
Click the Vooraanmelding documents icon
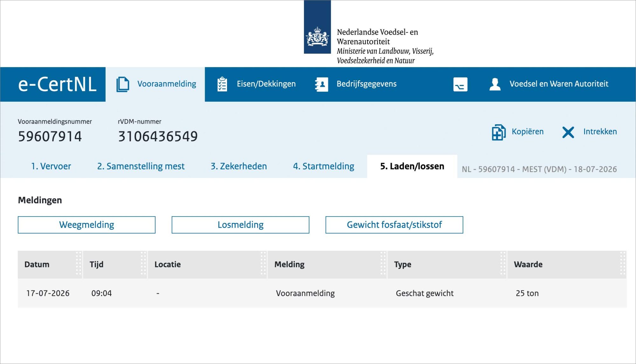123,84
